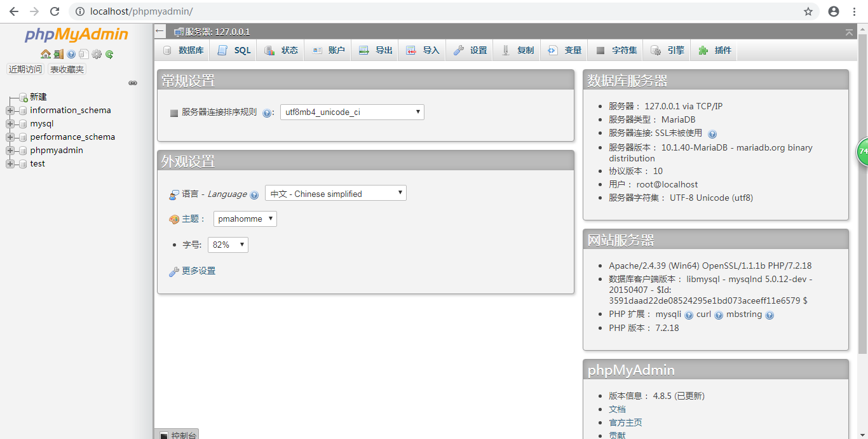868x439 pixels.
Task: Open the 变量 tab
Action: [x=564, y=50]
